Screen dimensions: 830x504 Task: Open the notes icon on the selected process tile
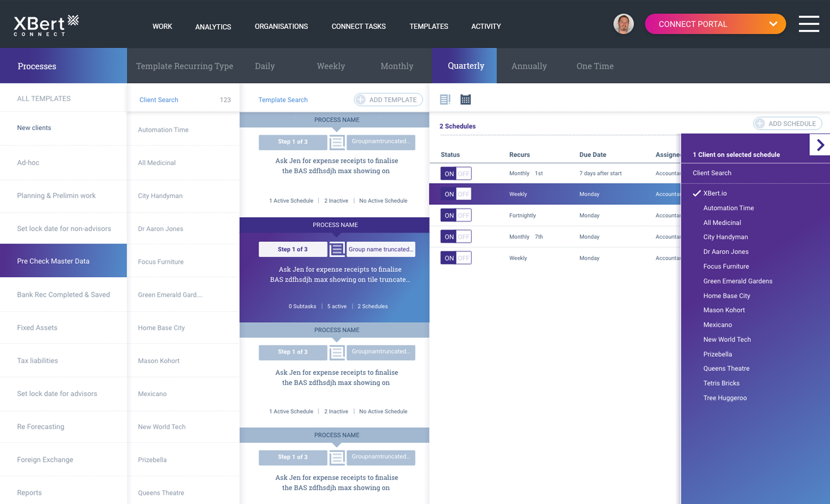click(x=337, y=249)
